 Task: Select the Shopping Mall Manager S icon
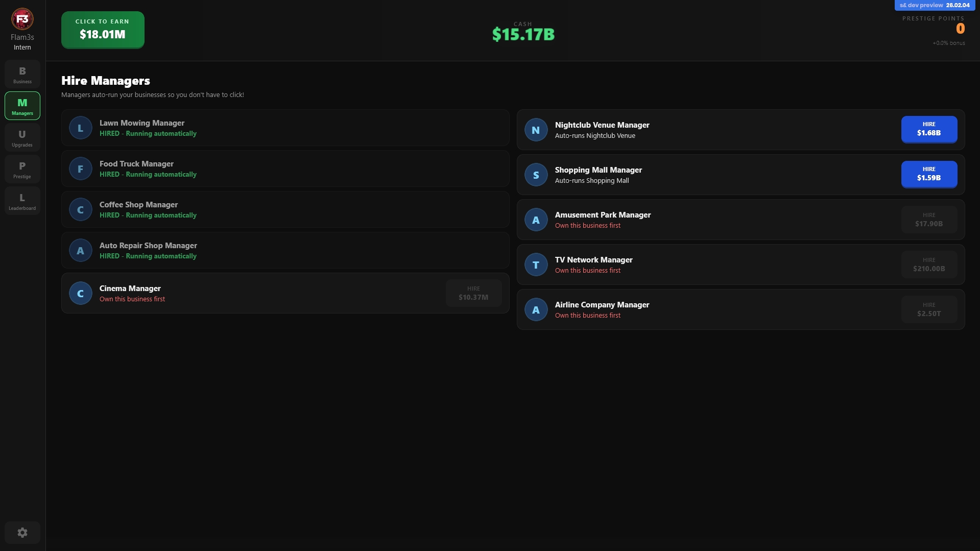coord(536,175)
